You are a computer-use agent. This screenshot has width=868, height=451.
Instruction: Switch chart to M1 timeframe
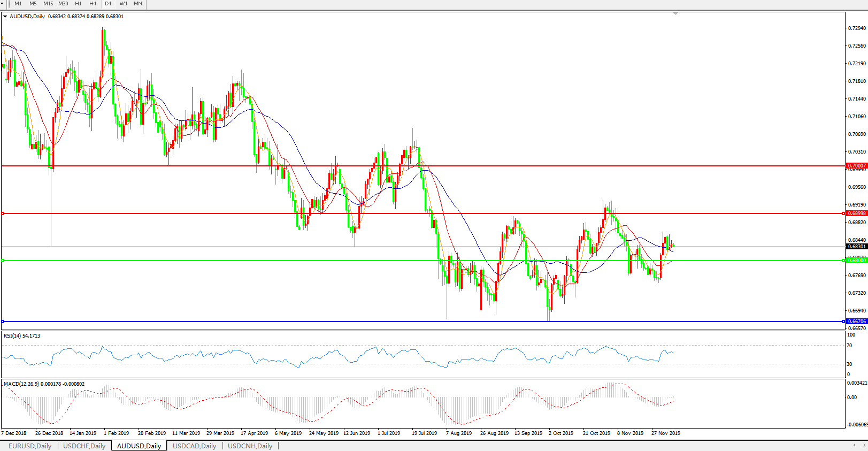tap(18, 4)
